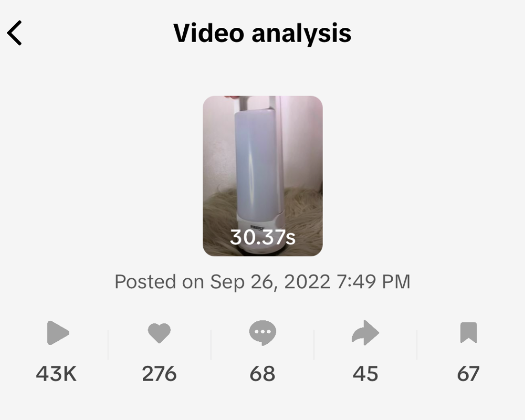Screen dimensions: 525x420
Task: Open the comments speech bubble icon
Action: point(262,333)
